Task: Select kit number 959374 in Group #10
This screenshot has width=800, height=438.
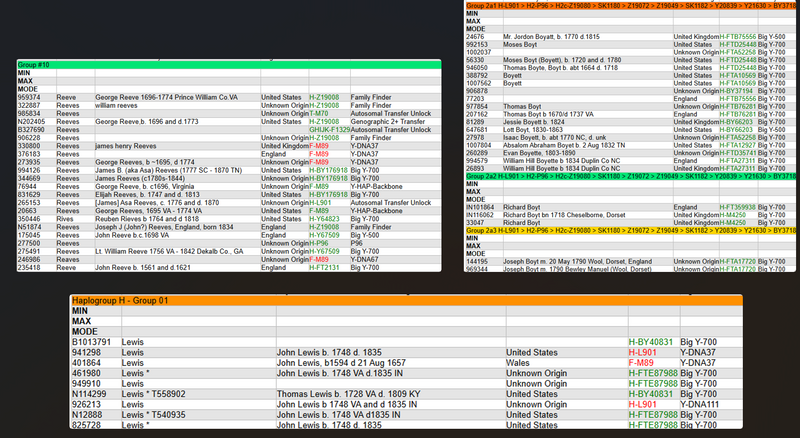Action: click(29, 97)
